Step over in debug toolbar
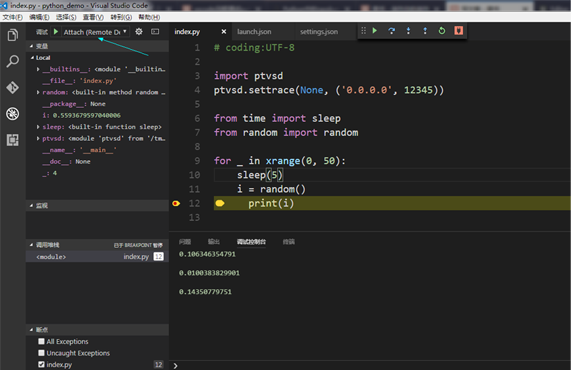Screen dimensions: 571x370 click(391, 31)
